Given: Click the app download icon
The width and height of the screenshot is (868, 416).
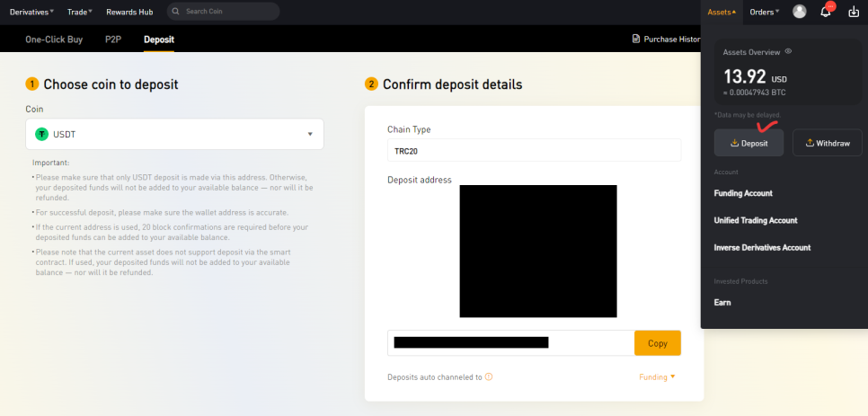Looking at the screenshot, I should 854,12.
